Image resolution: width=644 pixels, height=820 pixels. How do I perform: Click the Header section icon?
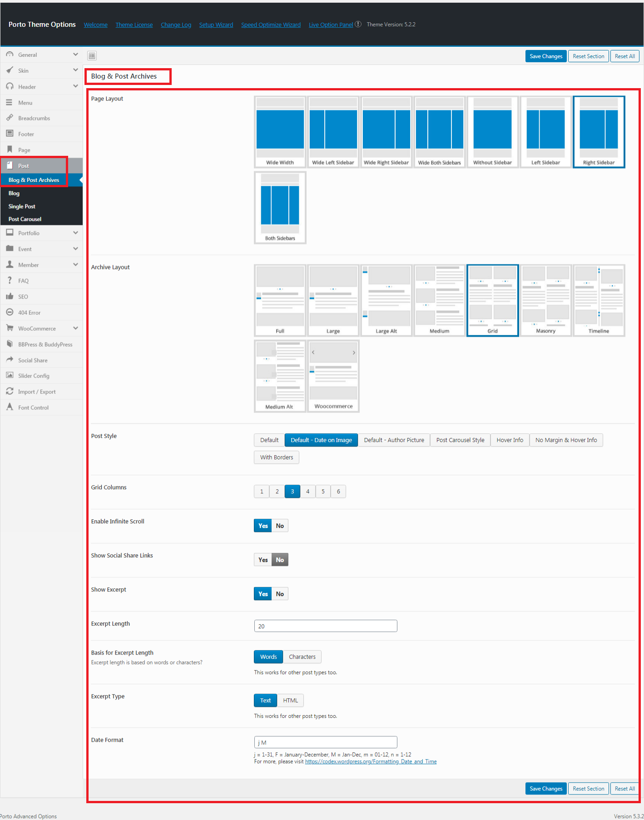click(x=10, y=86)
